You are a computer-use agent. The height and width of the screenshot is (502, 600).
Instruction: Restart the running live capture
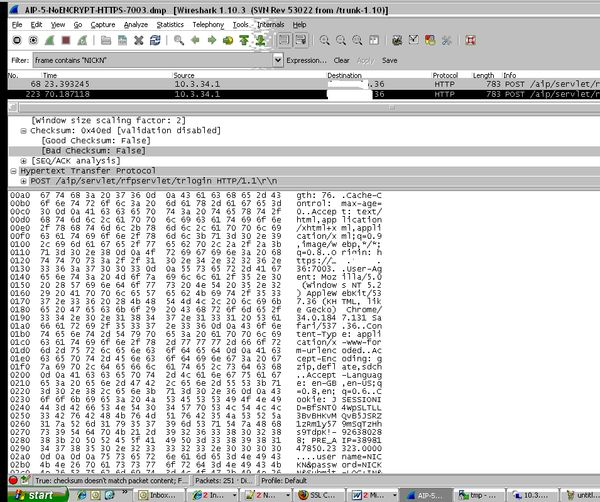82,40
